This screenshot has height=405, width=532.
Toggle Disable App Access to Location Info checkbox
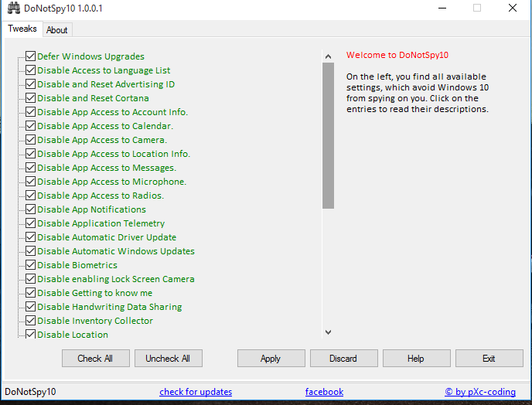click(30, 153)
